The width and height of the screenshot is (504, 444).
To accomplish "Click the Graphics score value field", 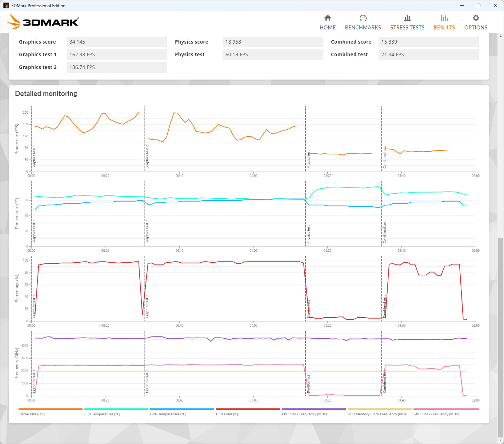I will [116, 42].
